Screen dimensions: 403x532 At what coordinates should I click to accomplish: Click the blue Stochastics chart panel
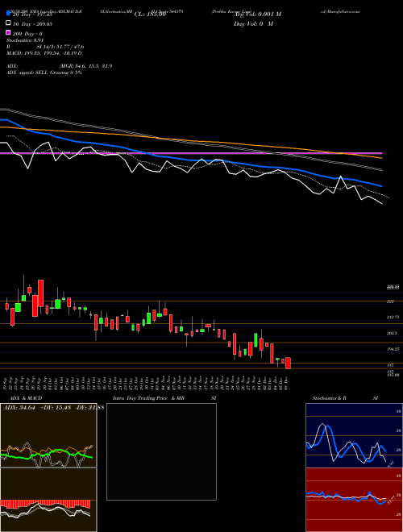point(354,435)
